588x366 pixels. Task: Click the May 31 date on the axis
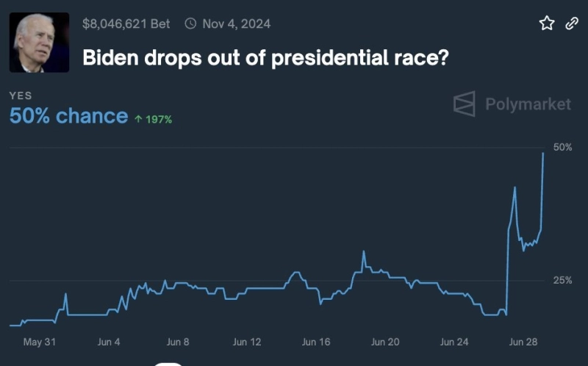tap(40, 342)
